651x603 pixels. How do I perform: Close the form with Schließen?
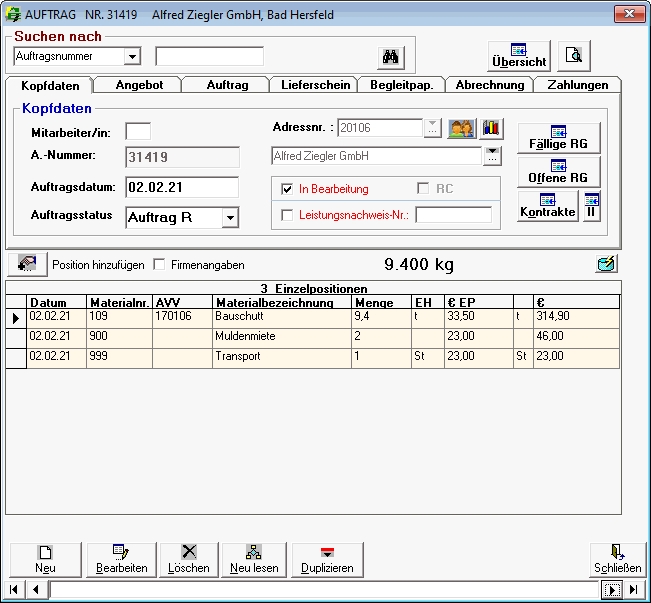617,560
